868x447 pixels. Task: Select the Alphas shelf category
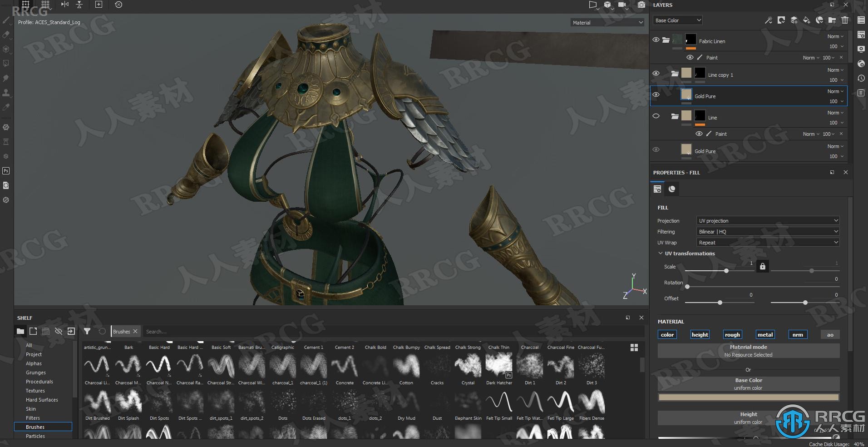pos(34,363)
